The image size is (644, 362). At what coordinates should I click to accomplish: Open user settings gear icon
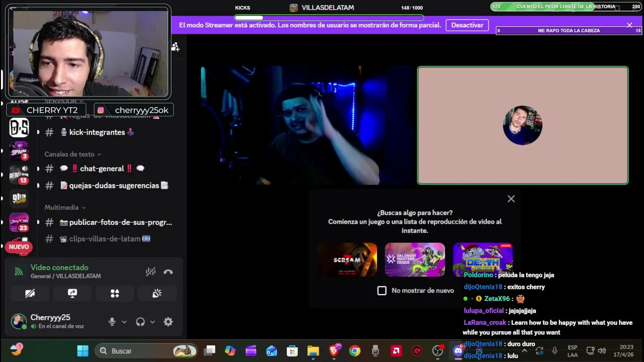[x=168, y=322]
